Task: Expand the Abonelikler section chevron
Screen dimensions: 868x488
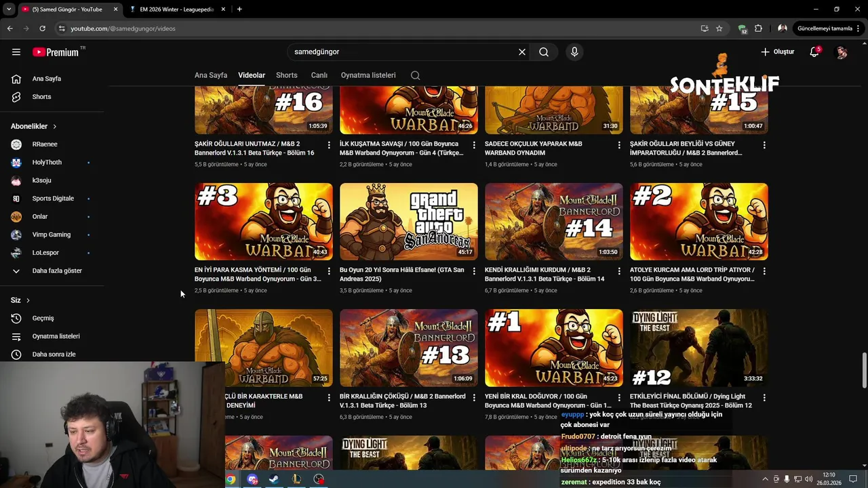Action: coord(55,127)
